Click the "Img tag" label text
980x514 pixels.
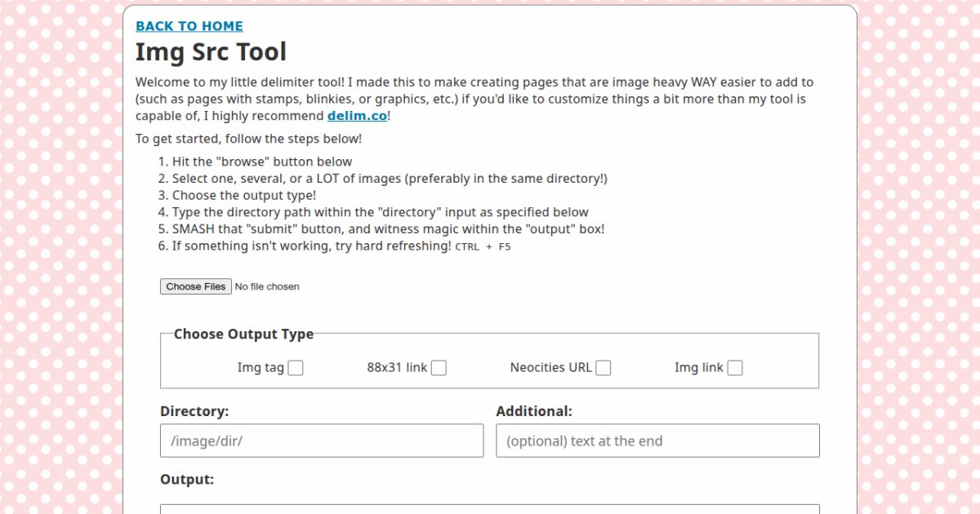[261, 368]
